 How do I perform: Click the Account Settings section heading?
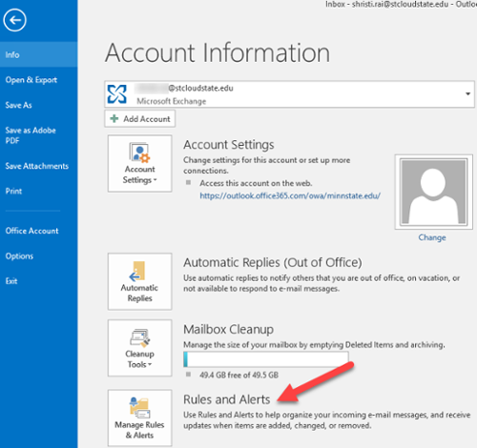(229, 145)
